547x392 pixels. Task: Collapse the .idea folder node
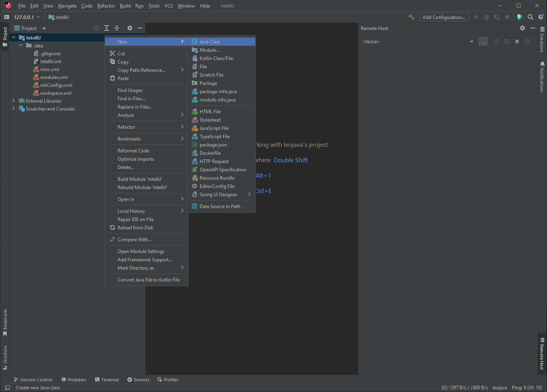[x=21, y=45]
